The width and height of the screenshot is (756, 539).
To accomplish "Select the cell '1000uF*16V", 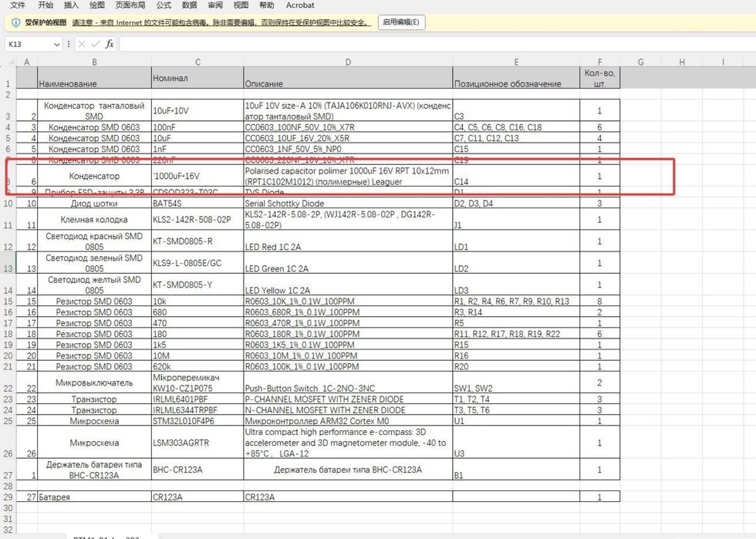I will [x=197, y=176].
